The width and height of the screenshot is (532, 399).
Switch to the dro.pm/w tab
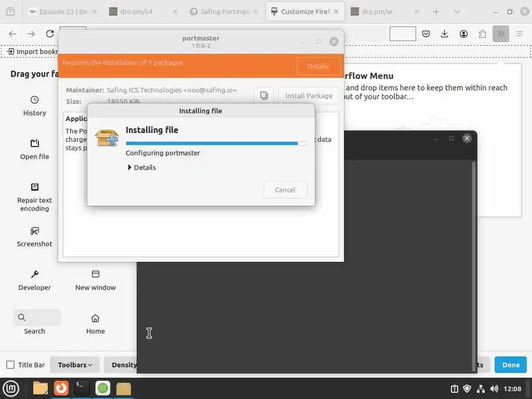(385, 11)
